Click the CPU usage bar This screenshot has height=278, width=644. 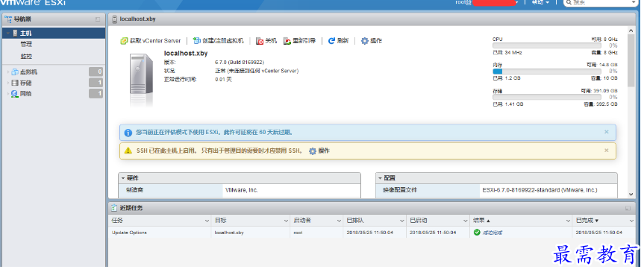pyautogui.click(x=547, y=45)
